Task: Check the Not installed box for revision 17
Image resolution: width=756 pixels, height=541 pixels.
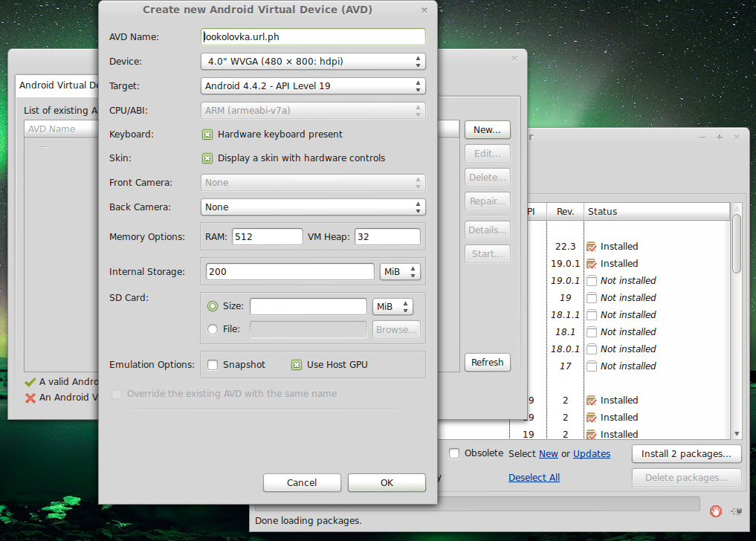Action: pos(592,366)
